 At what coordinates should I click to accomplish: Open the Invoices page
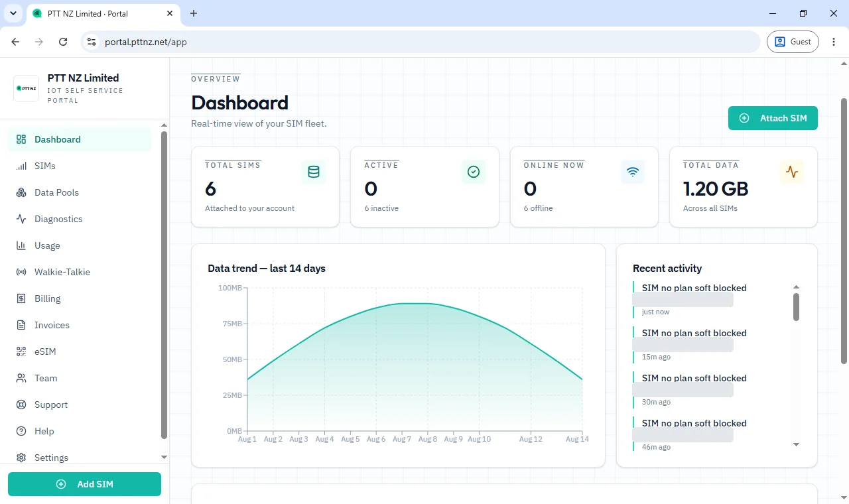point(80,325)
